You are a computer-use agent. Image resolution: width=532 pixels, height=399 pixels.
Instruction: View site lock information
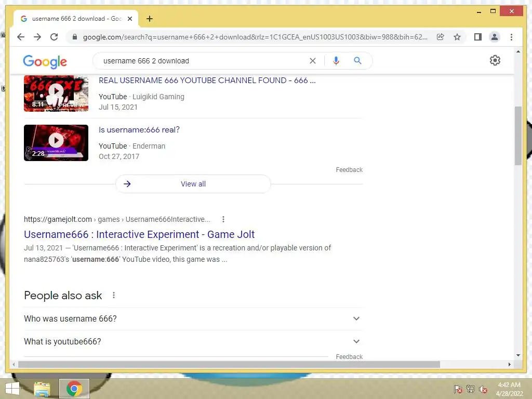[x=75, y=37]
